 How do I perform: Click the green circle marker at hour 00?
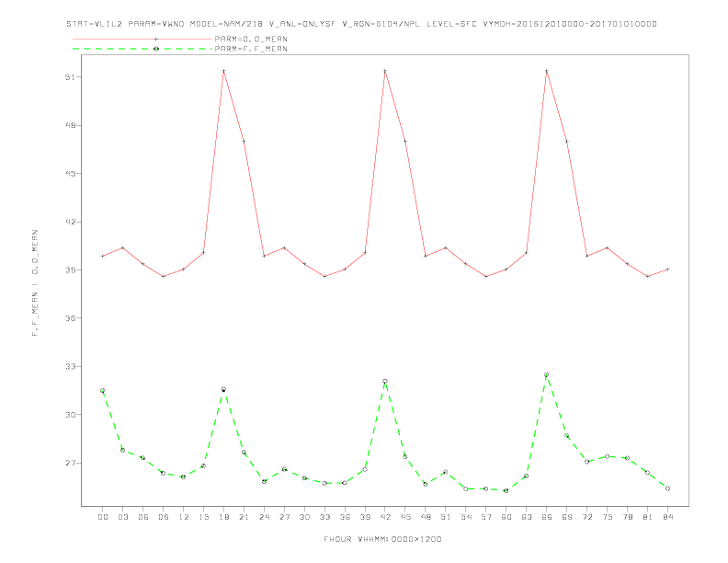click(103, 391)
